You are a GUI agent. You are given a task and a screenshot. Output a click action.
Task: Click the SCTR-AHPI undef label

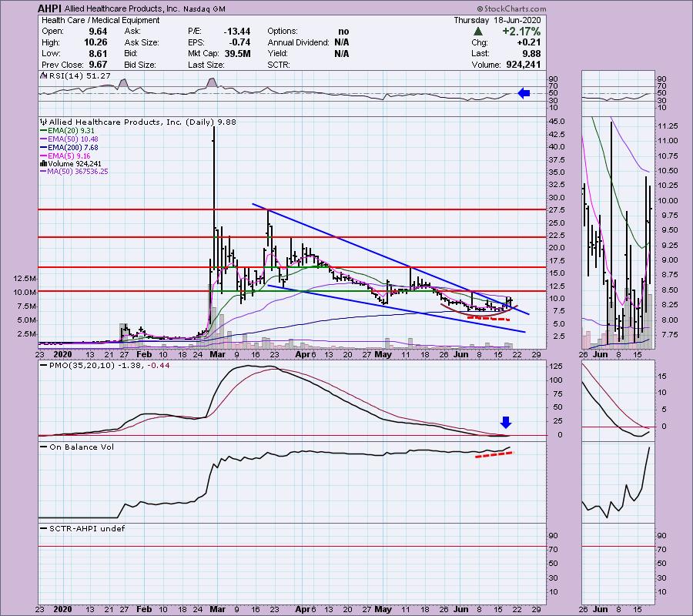tap(86, 528)
